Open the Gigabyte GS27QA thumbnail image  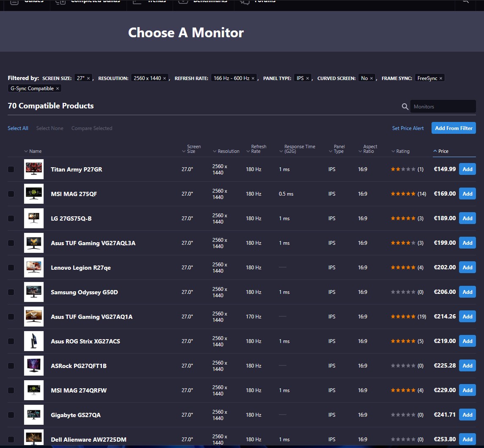(x=34, y=415)
